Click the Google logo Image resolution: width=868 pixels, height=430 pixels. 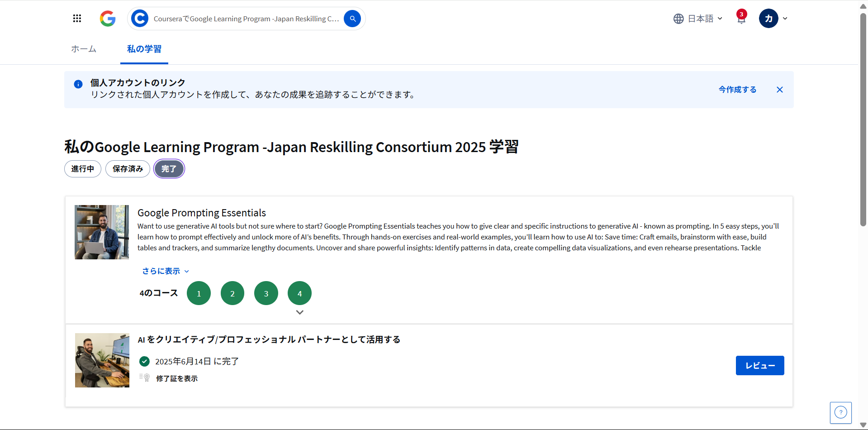pos(108,19)
